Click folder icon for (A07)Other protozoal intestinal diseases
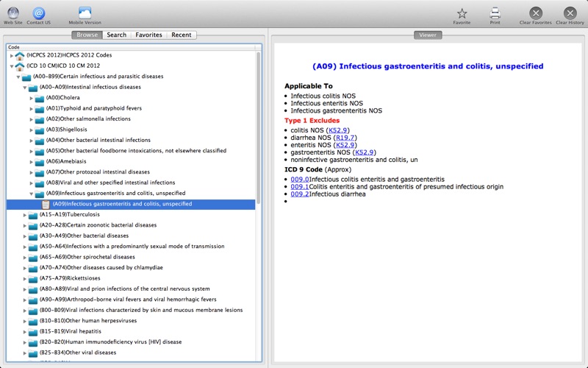Screen dimensions: 588x368 point(40,172)
